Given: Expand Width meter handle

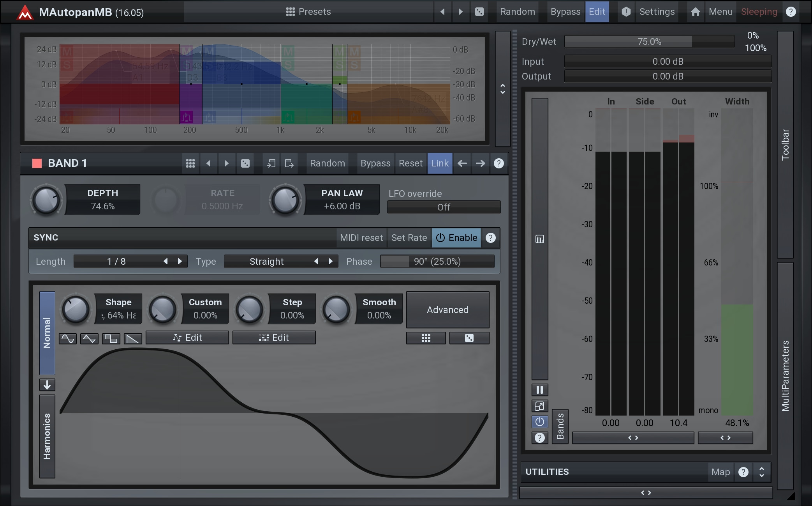Looking at the screenshot, I should click(725, 438).
